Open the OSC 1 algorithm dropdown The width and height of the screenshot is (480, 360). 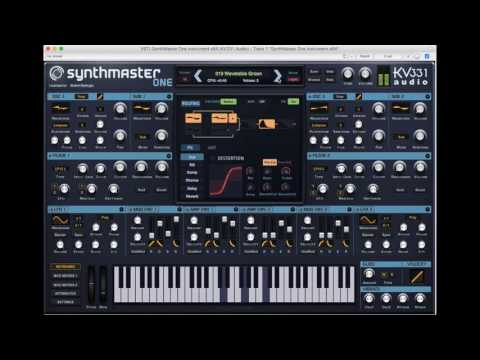click(60, 126)
